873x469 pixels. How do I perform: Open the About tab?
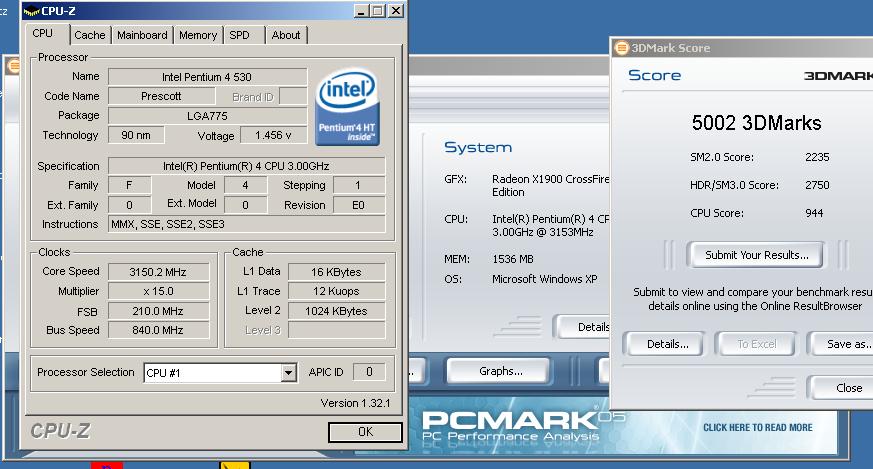click(286, 35)
